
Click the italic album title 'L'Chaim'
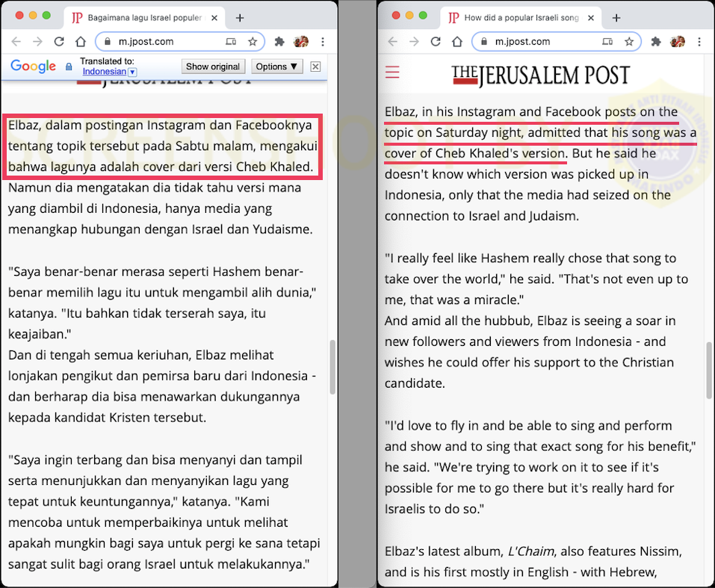(531, 551)
